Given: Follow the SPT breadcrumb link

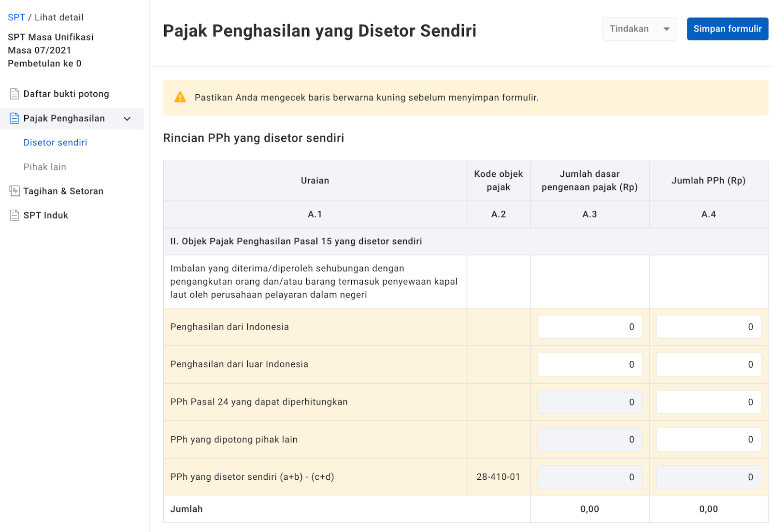Looking at the screenshot, I should pos(16,17).
